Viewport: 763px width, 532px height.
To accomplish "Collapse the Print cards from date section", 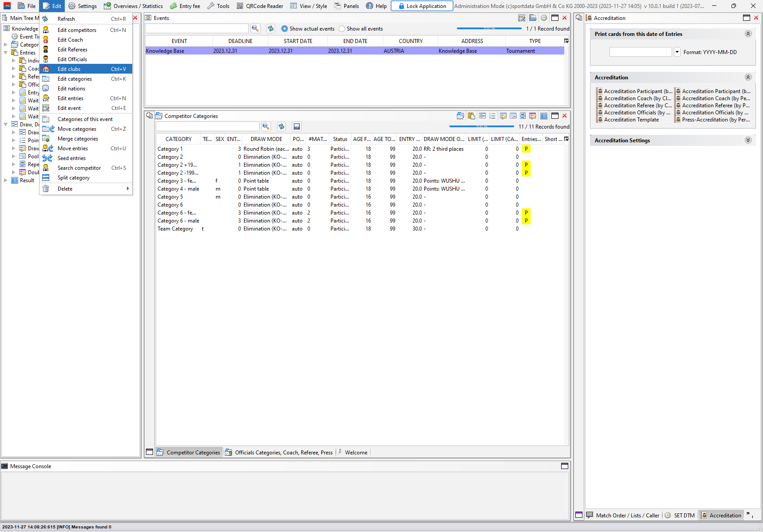I will 748,34.
